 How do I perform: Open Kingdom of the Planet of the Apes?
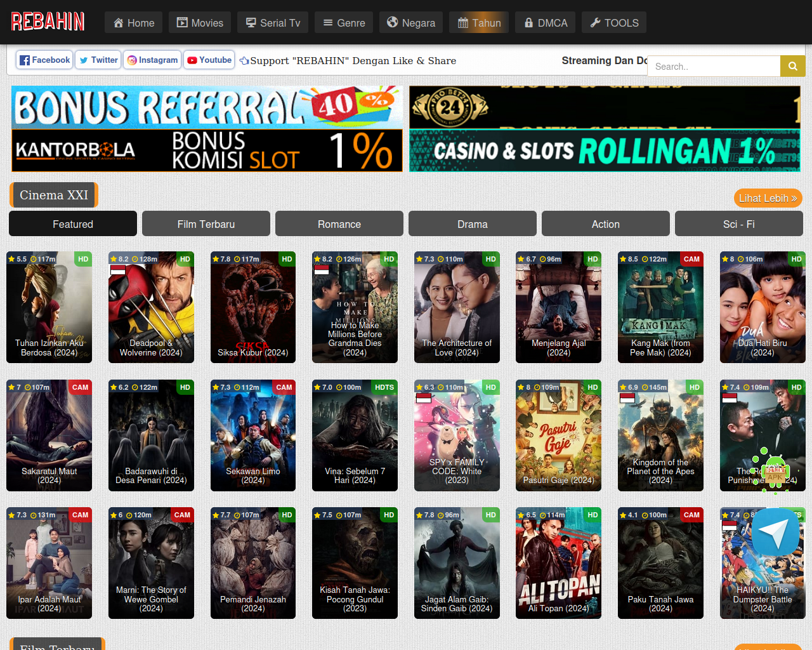tap(660, 435)
